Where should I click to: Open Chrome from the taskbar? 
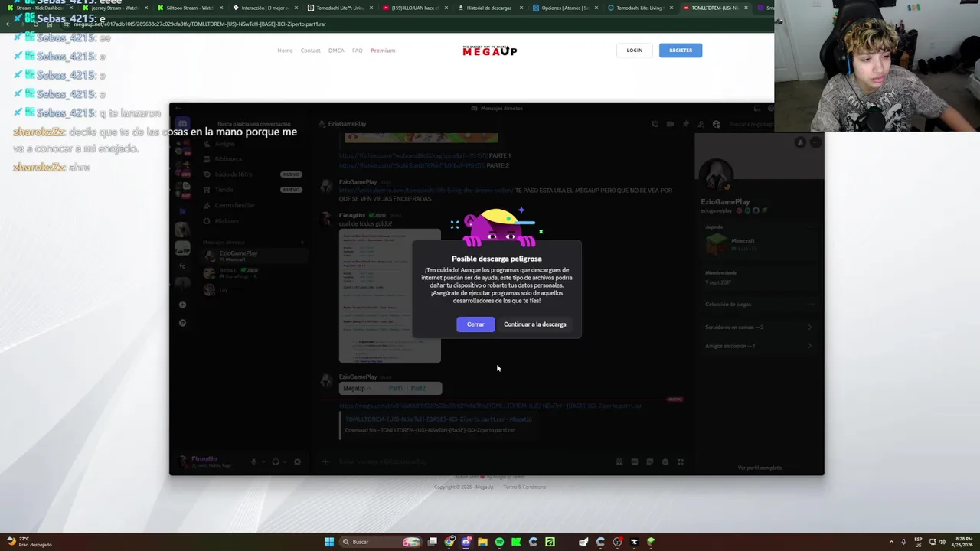pos(449,542)
